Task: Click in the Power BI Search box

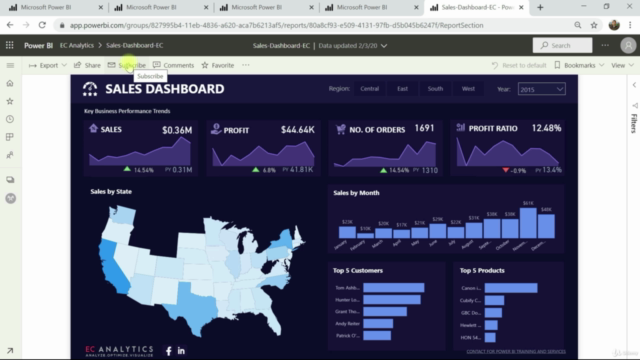Action: tap(562, 45)
